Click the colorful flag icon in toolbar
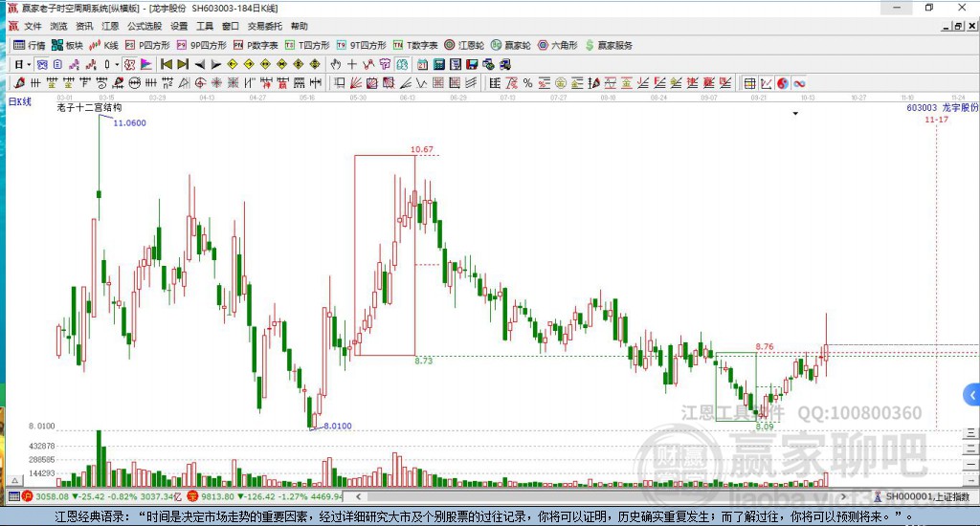The width and height of the screenshot is (980, 526). (146, 64)
